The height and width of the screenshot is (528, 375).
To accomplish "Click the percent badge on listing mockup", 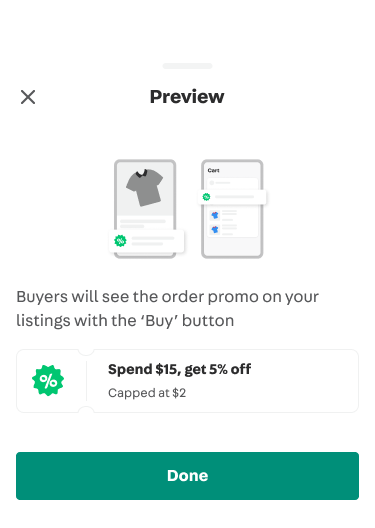I will pyautogui.click(x=120, y=241).
